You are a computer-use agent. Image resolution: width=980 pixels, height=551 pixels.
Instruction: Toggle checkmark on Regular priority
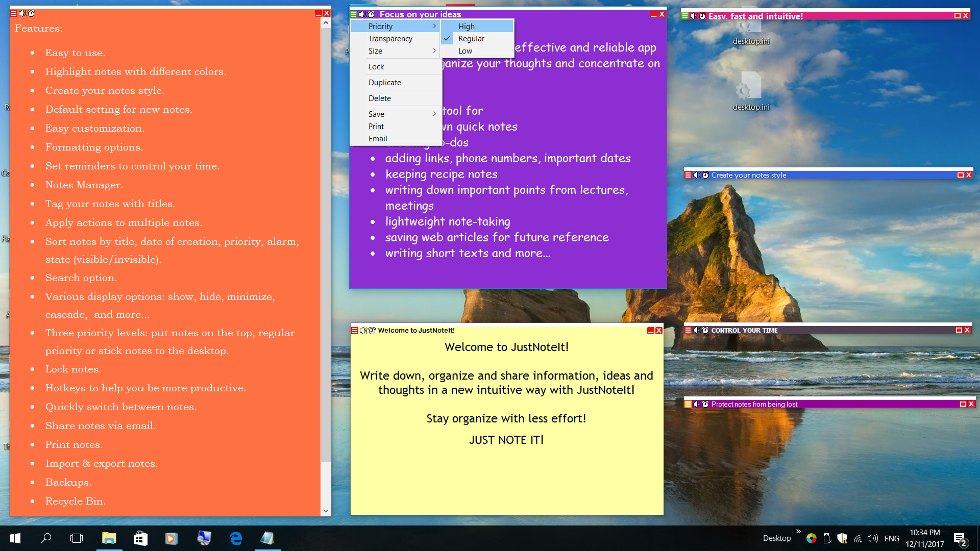tap(471, 38)
